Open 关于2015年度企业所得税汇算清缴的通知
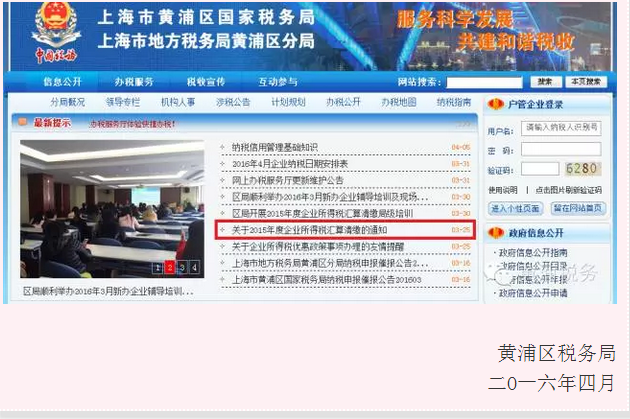Screen dimensions: 630x419 [309, 230]
